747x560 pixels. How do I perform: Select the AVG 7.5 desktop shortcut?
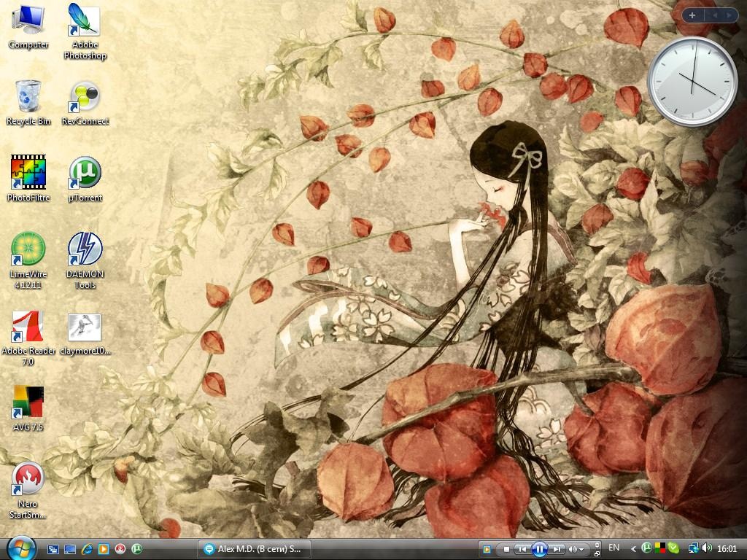point(28,408)
